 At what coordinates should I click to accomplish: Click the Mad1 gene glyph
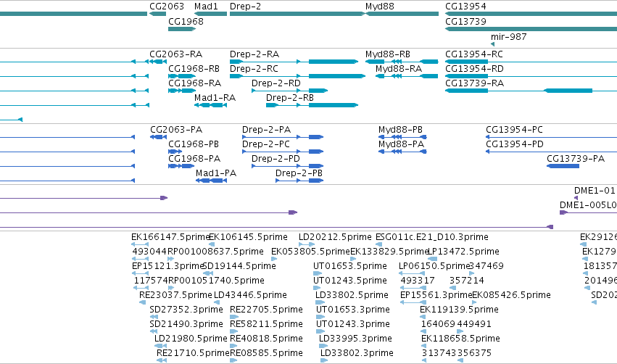click(x=210, y=14)
